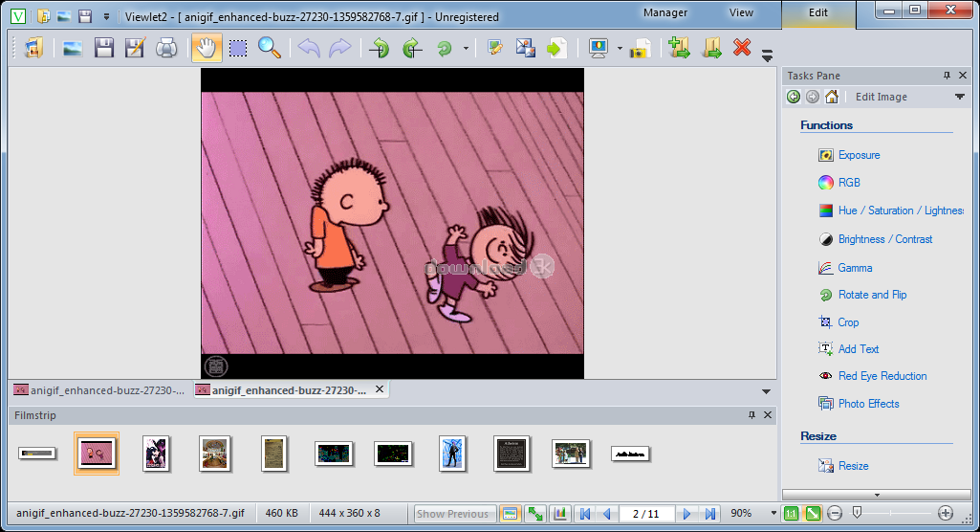
Task: Click the screen capture camera icon
Action: click(640, 49)
